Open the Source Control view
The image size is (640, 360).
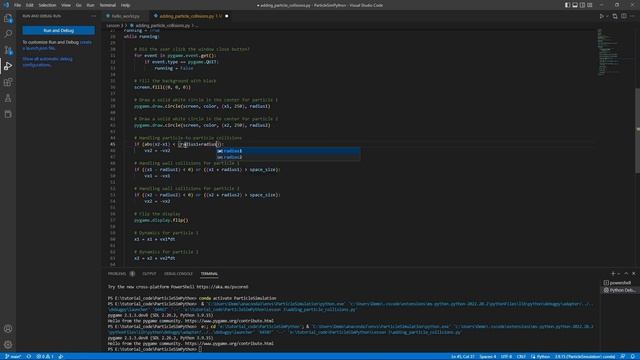[8, 50]
